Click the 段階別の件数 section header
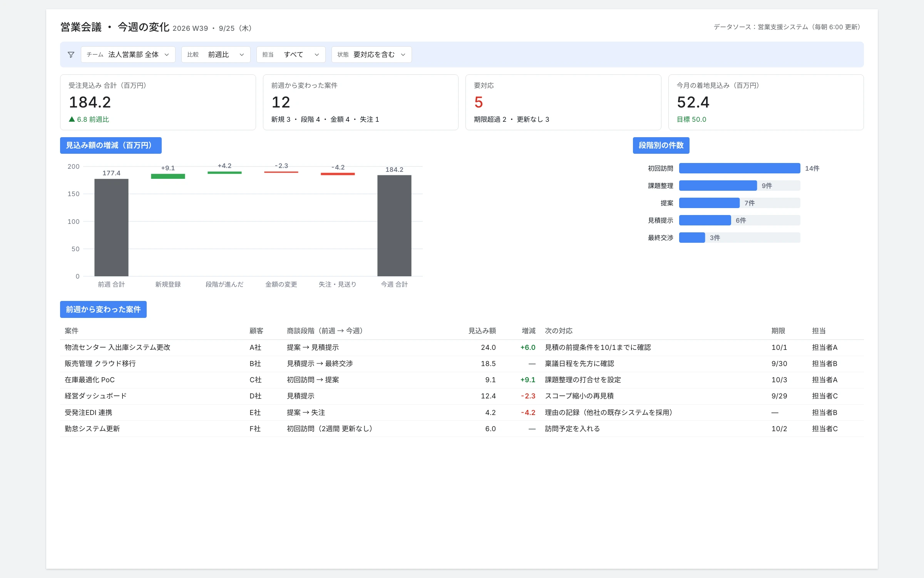Screen dimensions: 924x578 [661, 145]
